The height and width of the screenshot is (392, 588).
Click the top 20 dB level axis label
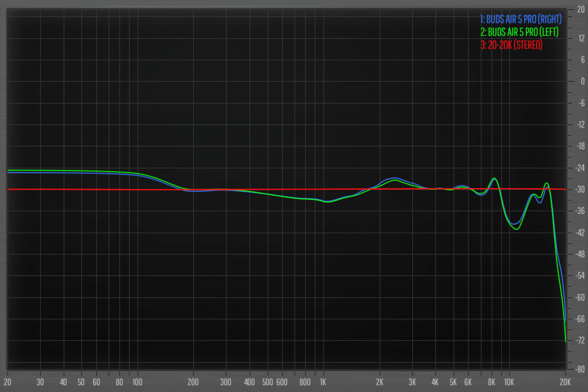[581, 10]
